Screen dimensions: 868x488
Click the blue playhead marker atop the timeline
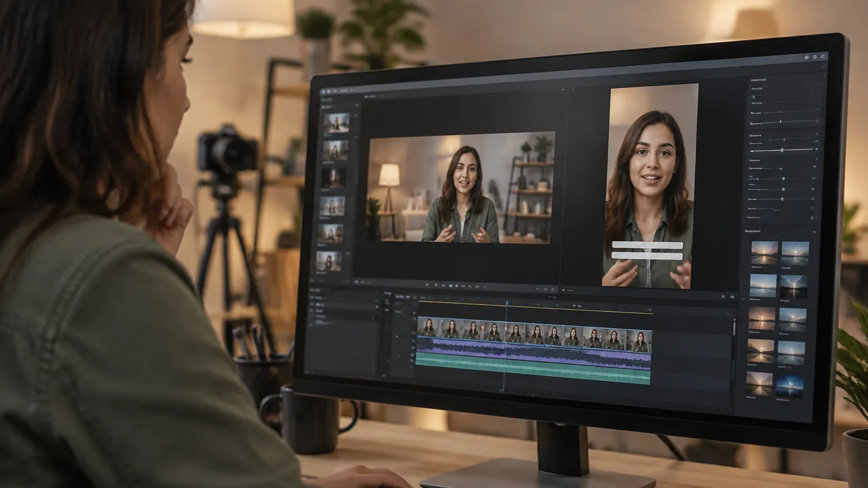pyautogui.click(x=507, y=303)
